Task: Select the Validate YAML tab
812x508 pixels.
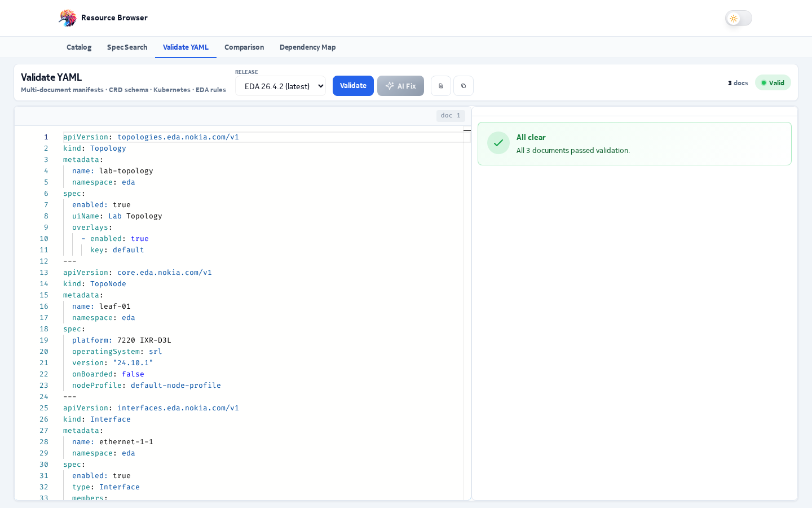Action: (x=186, y=47)
